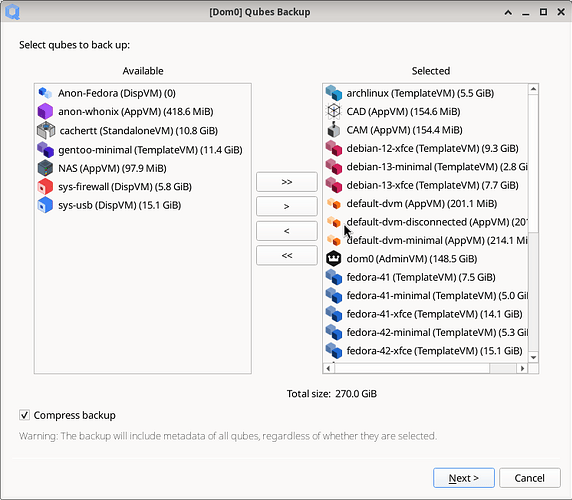Click the Selected list scroll down arrow
The image size is (572, 500).
pyautogui.click(x=533, y=357)
